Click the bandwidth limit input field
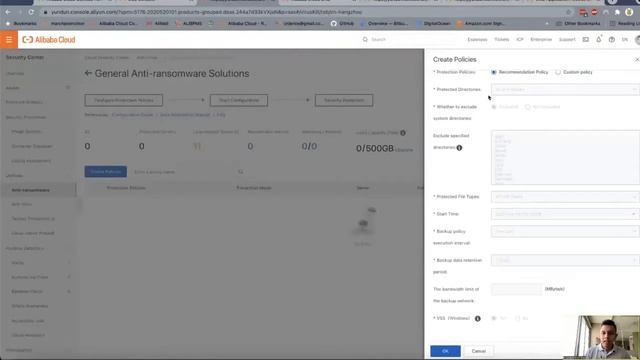Image resolution: width=640 pixels, height=360 pixels. pos(516,289)
